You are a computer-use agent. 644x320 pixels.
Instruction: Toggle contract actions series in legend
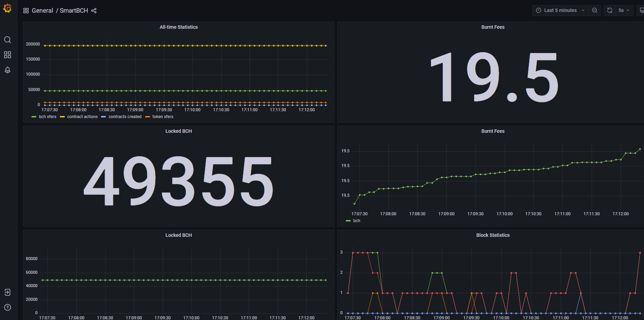79,117
